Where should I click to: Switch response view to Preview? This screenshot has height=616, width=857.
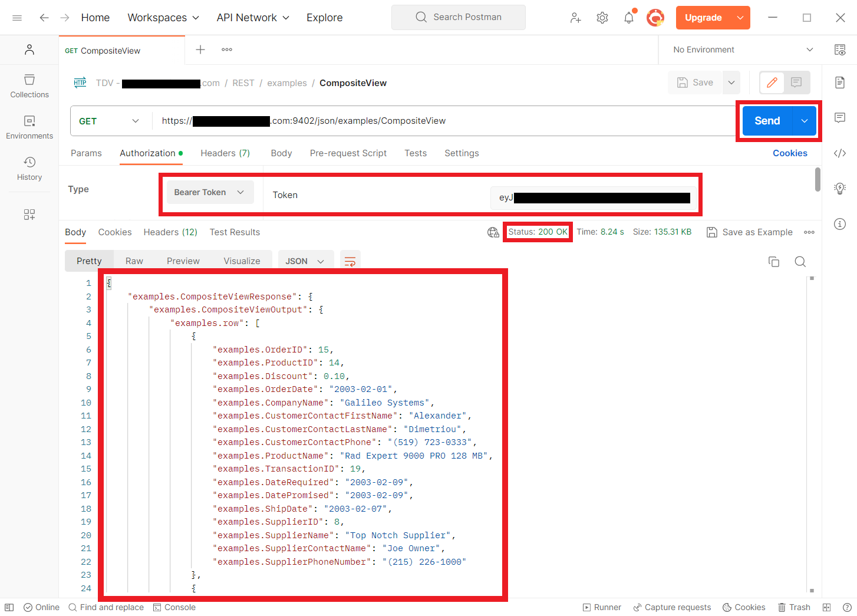tap(183, 261)
